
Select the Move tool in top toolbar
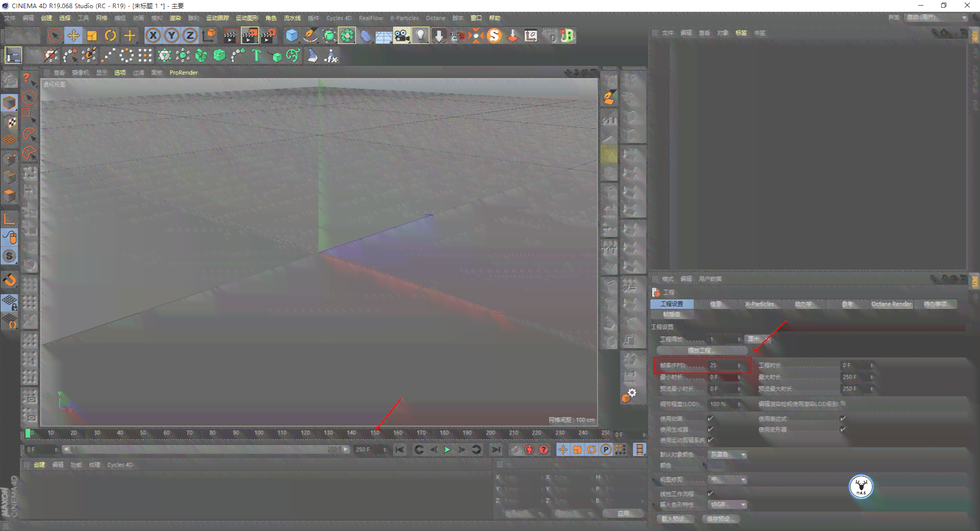[x=73, y=35]
